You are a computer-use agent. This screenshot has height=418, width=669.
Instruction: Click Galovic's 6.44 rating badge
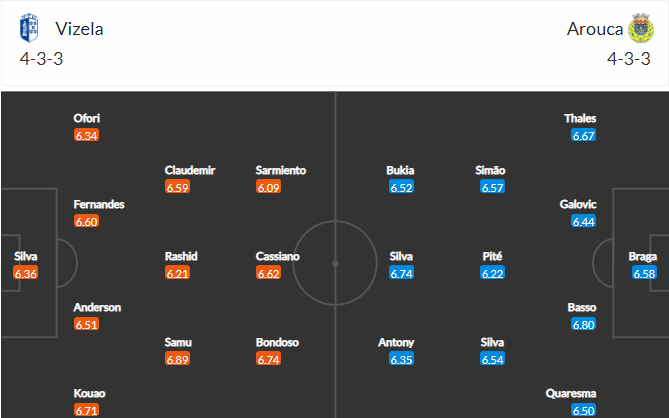click(583, 221)
